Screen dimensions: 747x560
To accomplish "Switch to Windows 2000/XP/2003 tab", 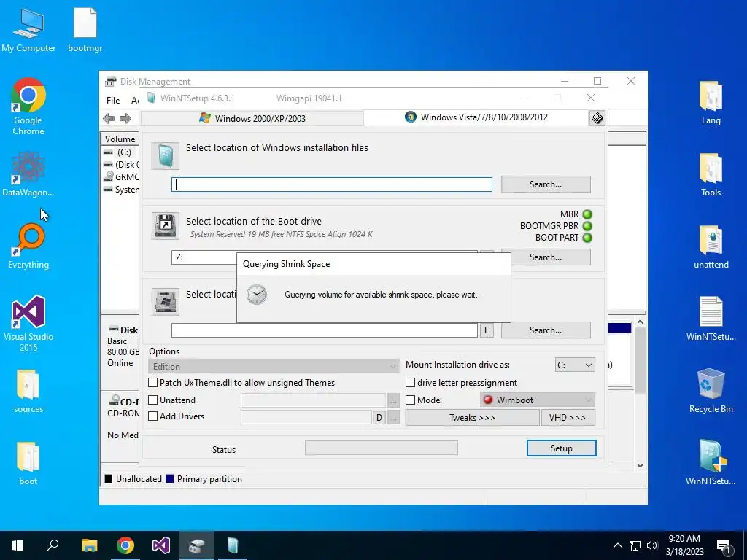I will (x=252, y=118).
